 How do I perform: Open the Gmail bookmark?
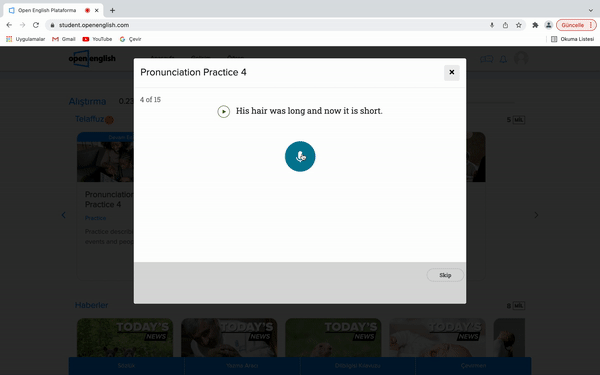(x=64, y=39)
